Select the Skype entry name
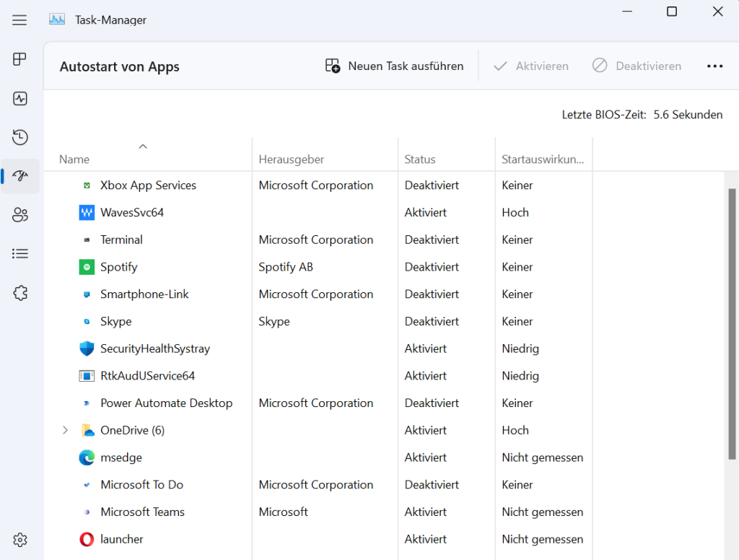Screen dimensions: 739x560 click(x=116, y=322)
